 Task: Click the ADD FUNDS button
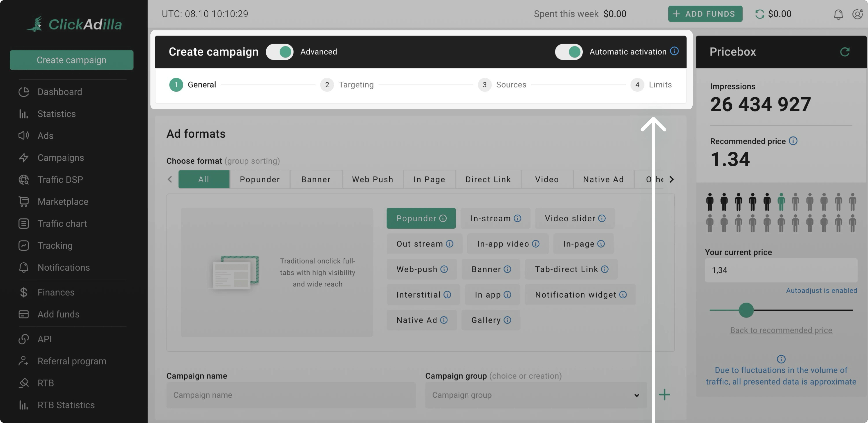(705, 14)
